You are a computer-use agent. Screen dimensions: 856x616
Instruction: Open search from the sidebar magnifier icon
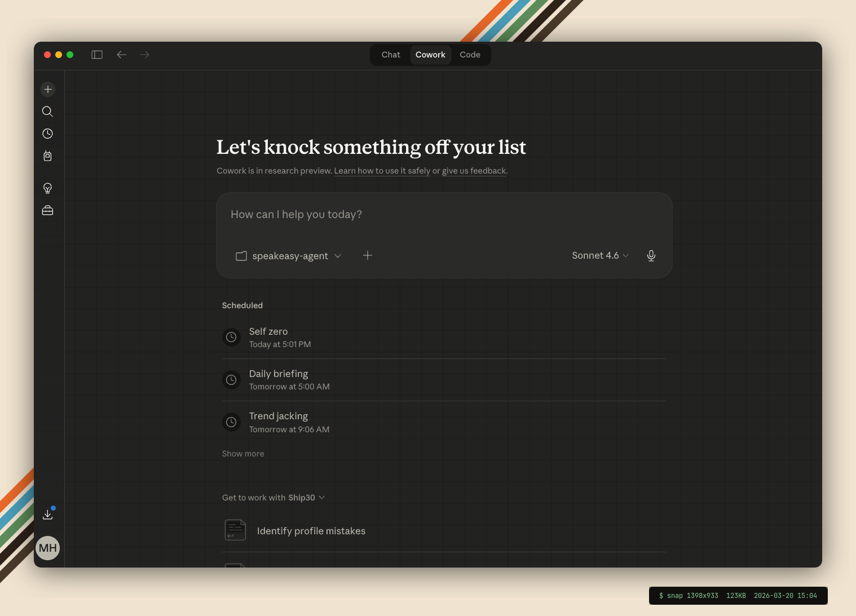(48, 112)
